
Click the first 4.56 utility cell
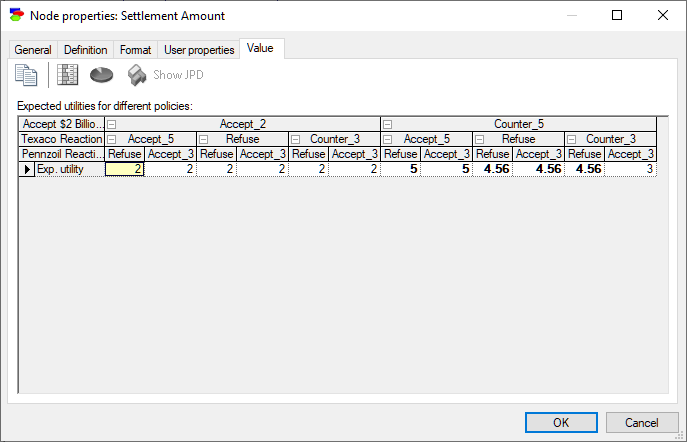click(x=493, y=169)
